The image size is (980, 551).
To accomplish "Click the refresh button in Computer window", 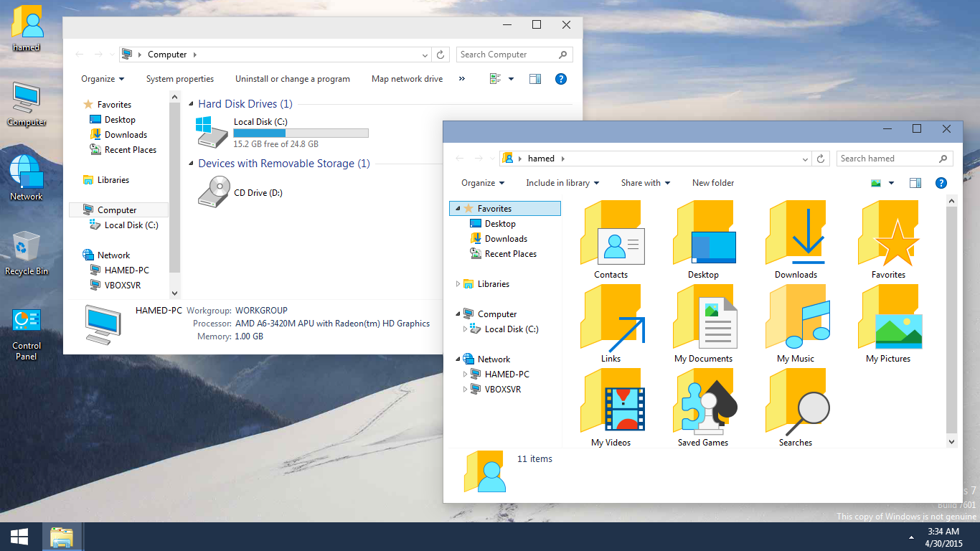I will click(442, 55).
